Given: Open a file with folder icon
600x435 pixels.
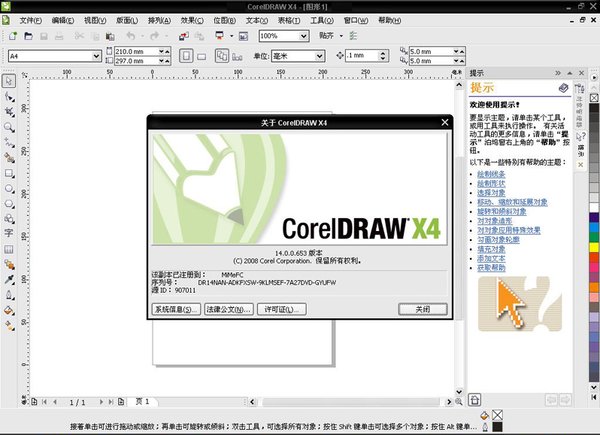Looking at the screenshot, I should point(28,36).
